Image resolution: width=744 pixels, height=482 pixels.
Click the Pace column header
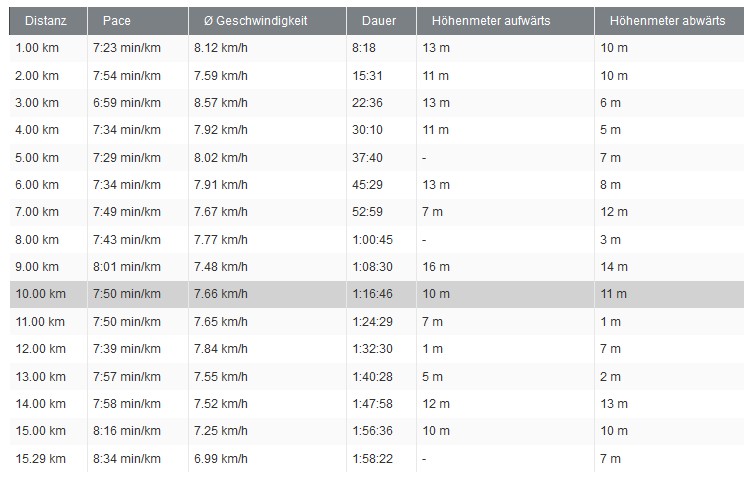click(x=117, y=21)
